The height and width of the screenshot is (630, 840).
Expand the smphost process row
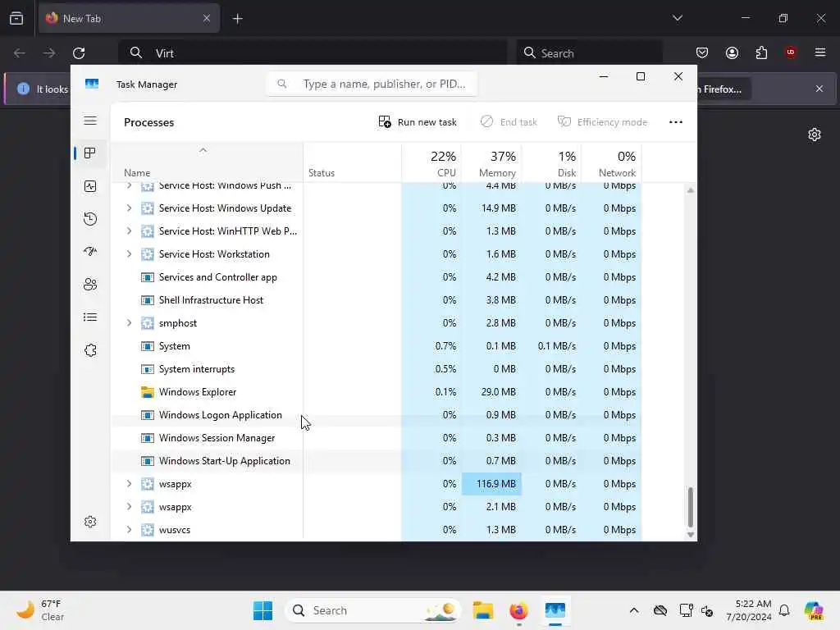[x=129, y=323]
